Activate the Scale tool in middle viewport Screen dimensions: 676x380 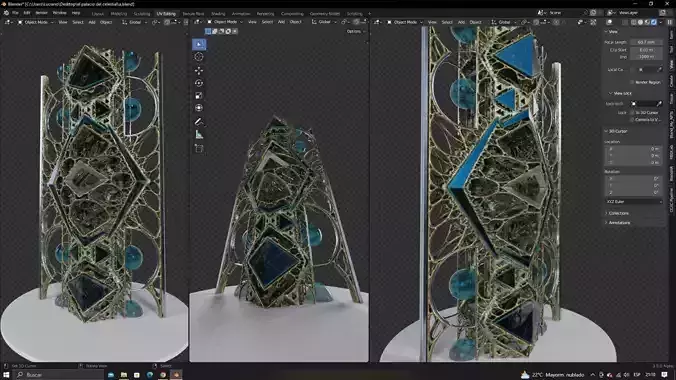[x=199, y=95]
